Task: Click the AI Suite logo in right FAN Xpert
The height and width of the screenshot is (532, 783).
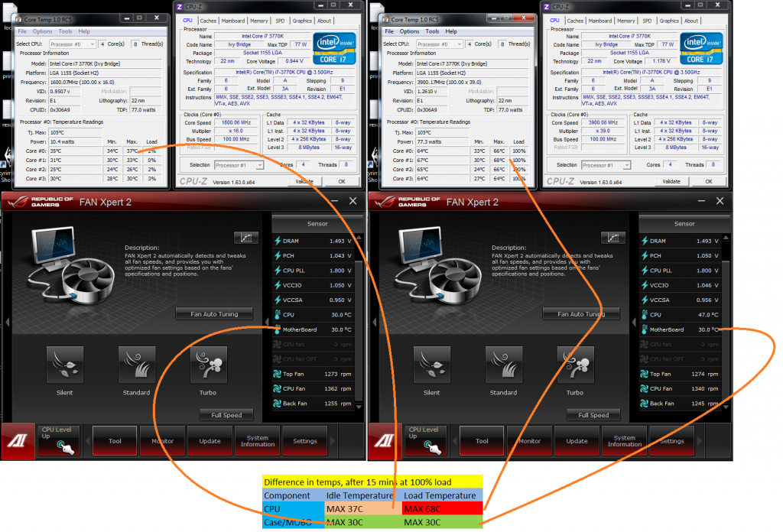Action: click(385, 441)
